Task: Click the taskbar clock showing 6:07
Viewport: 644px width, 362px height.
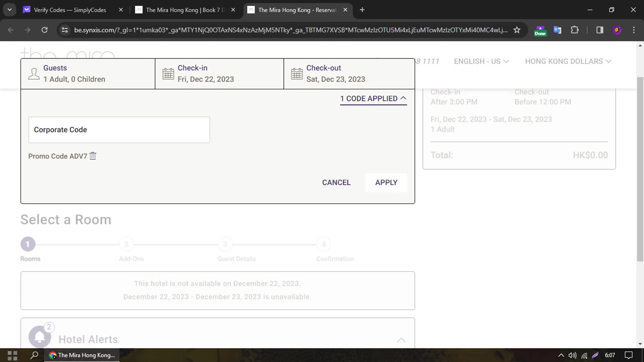Action: click(x=610, y=355)
